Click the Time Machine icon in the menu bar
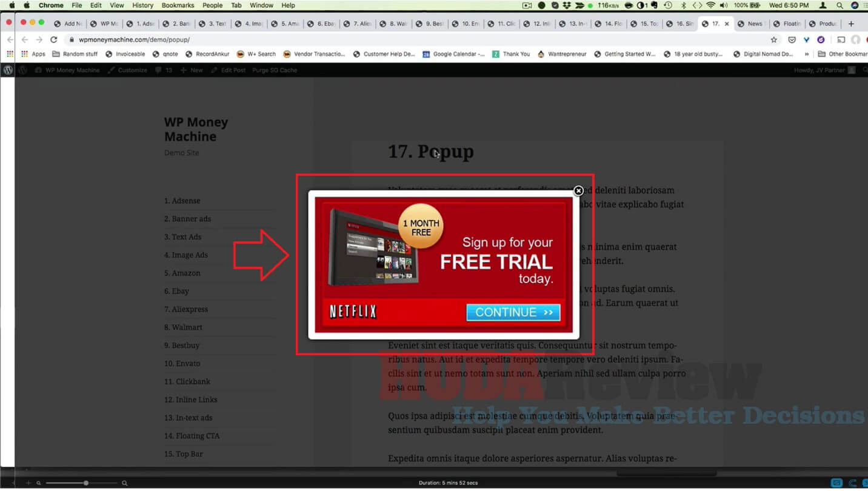This screenshot has height=491, width=868. [x=668, y=5]
